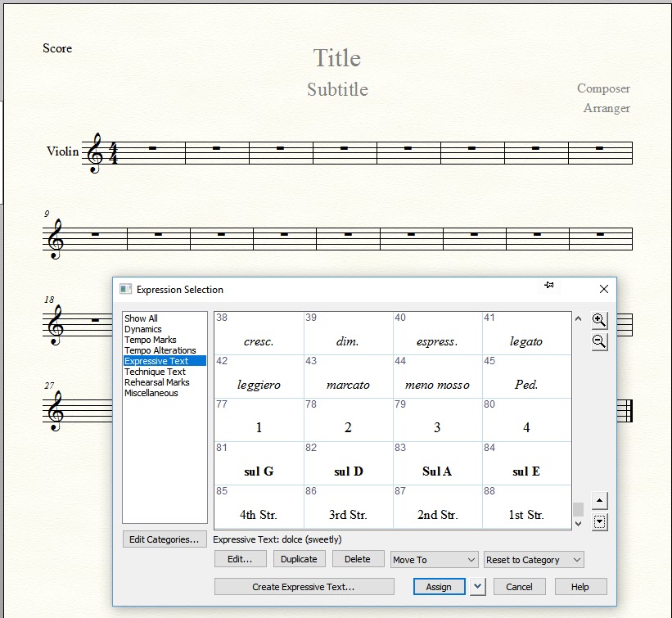Select the Dynamics category
The width and height of the screenshot is (672, 618).
pos(143,329)
